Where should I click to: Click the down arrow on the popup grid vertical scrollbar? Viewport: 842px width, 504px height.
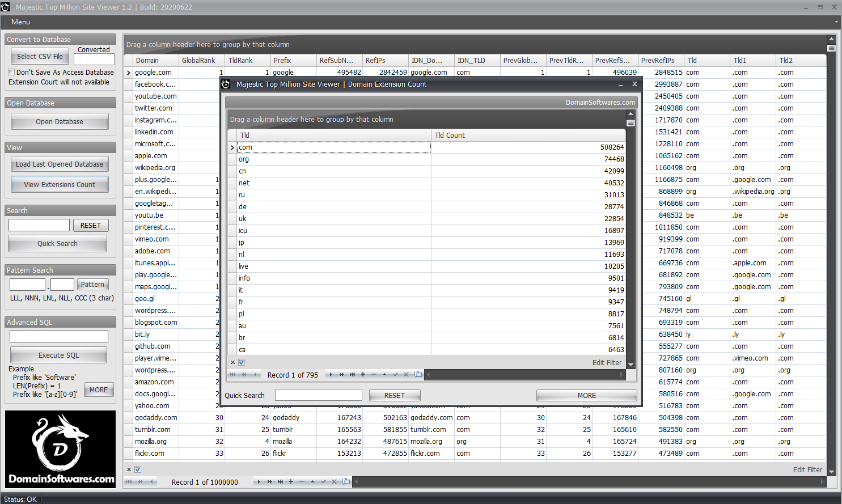pos(631,364)
